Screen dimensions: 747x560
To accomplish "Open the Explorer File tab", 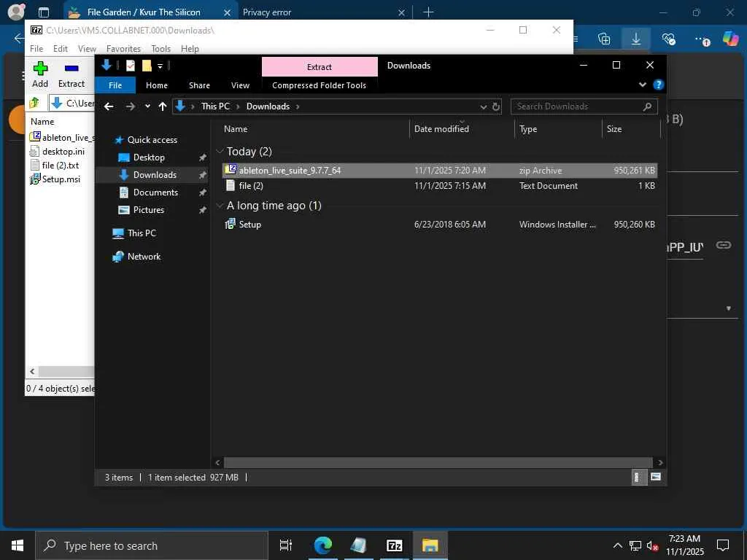I will point(115,85).
